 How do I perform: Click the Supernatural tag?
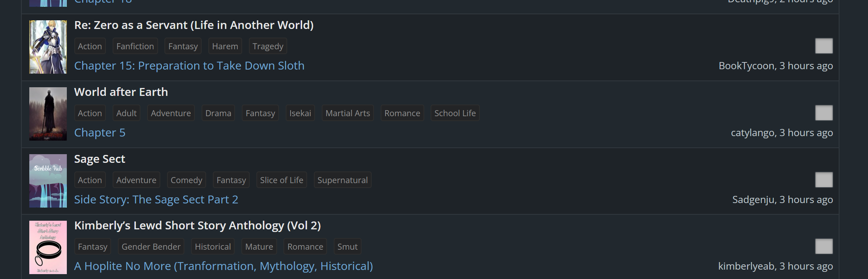pos(342,180)
